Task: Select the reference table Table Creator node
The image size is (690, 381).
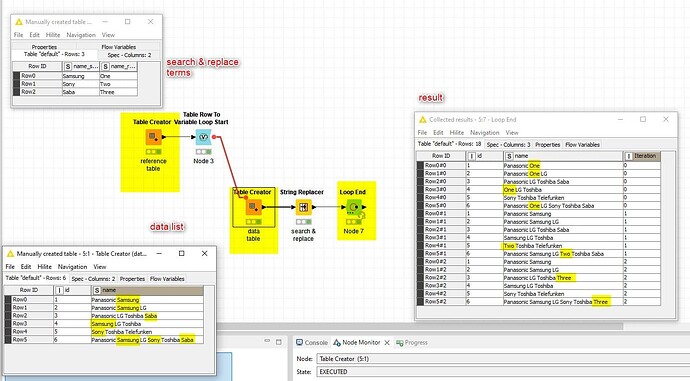Action: 154,137
